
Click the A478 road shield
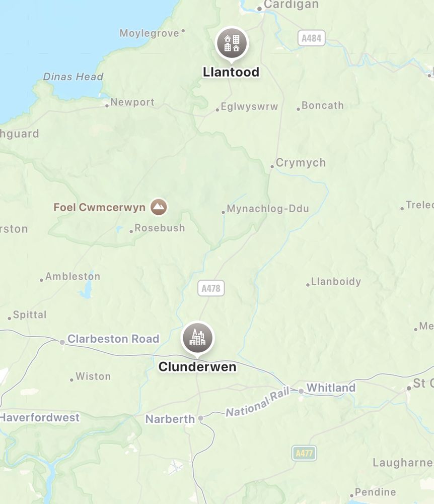[x=211, y=288]
